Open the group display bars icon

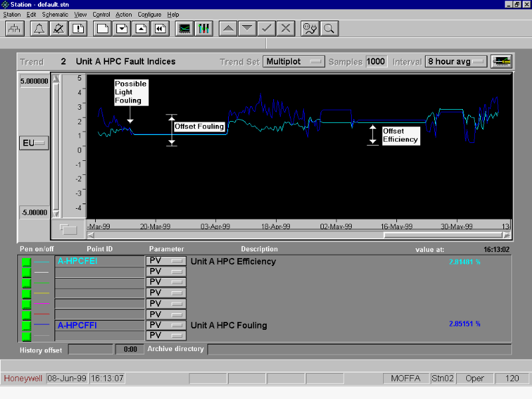click(204, 29)
